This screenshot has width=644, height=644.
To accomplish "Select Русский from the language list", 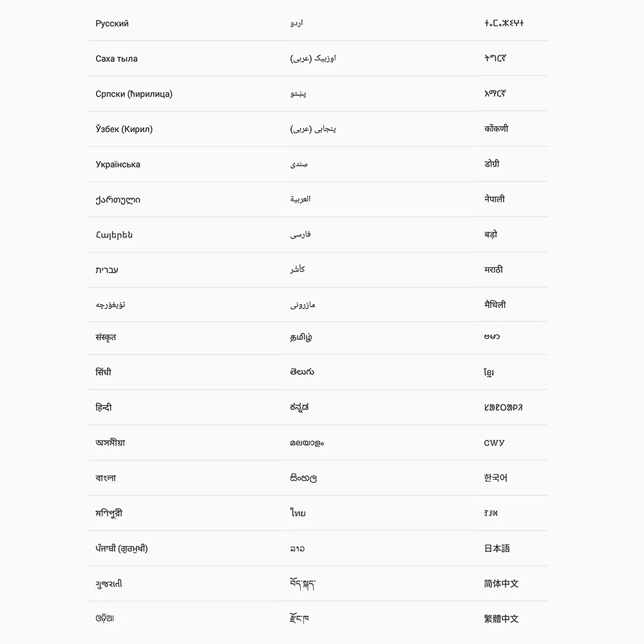I will click(x=112, y=24).
